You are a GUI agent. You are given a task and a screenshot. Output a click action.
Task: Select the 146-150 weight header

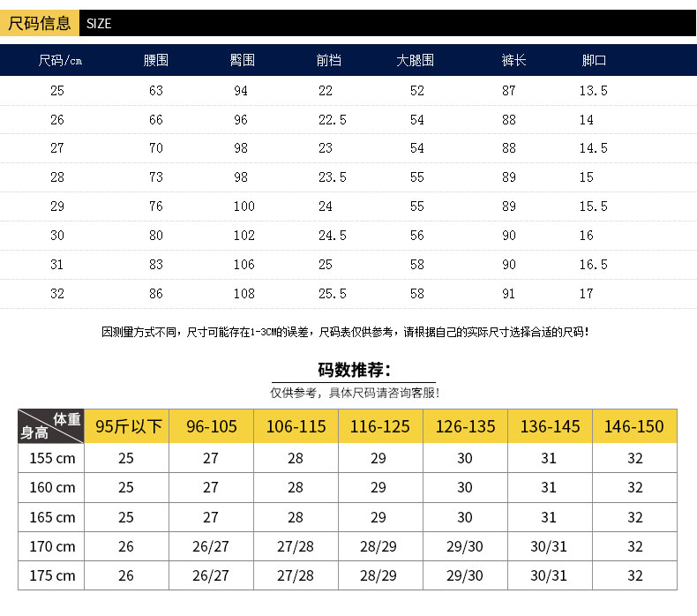[634, 426]
